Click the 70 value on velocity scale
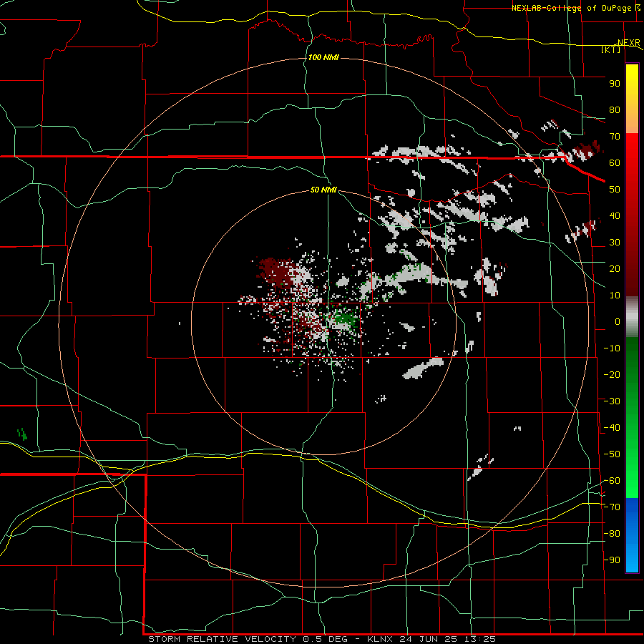 click(615, 137)
